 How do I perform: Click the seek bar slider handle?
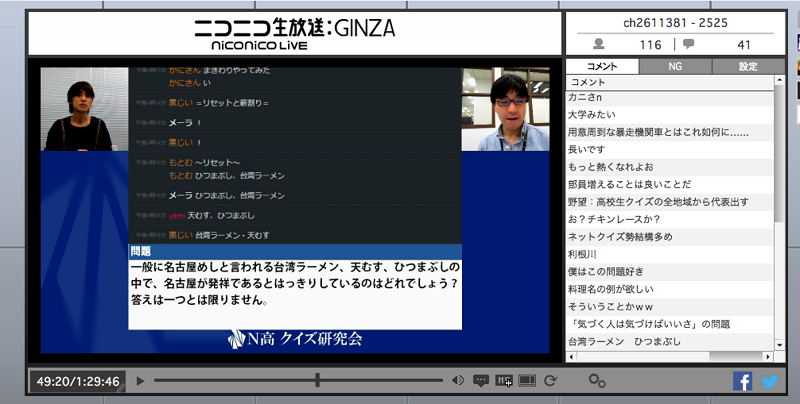[x=317, y=380]
